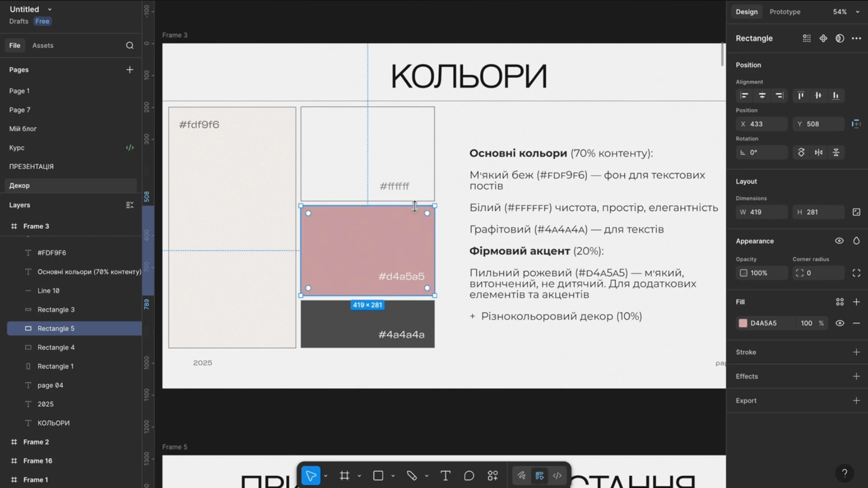Select the Rectangle shape tool
868x488 pixels.
(378, 475)
